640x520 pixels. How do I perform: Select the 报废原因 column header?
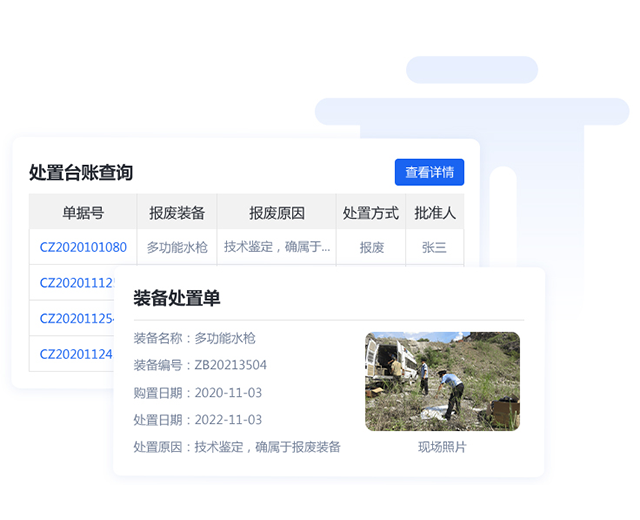277,212
